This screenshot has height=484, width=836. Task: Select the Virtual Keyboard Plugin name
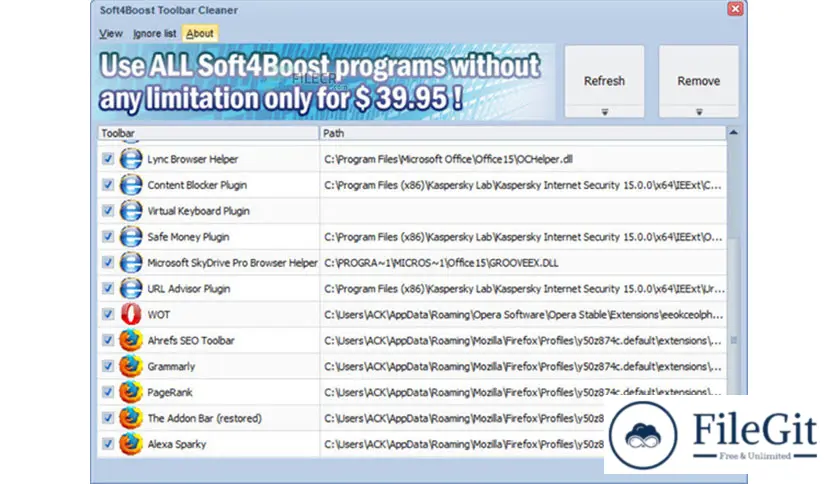198,211
